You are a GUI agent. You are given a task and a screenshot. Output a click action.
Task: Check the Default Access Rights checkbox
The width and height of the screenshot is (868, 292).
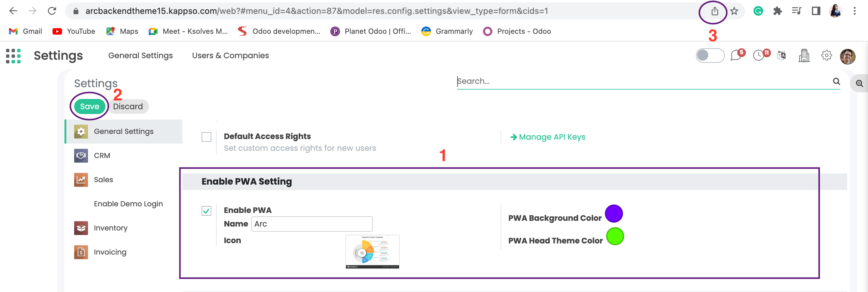pyautogui.click(x=206, y=137)
